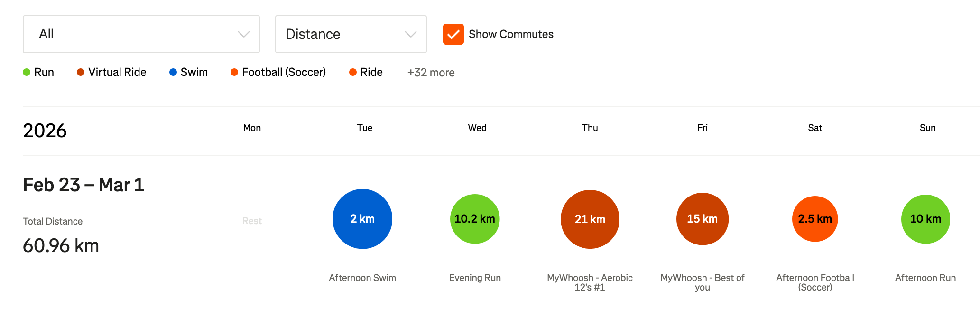Click the Feb 23 – Mar 1 week heading
The width and height of the screenshot is (980, 319).
83,185
